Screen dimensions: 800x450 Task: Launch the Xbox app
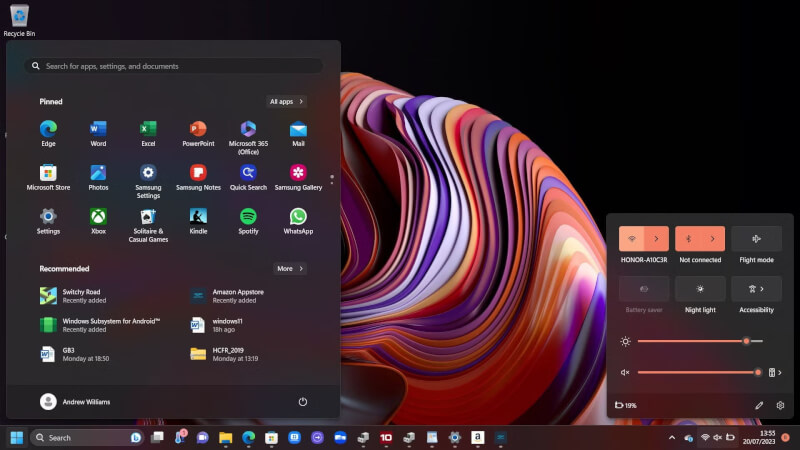[98, 221]
